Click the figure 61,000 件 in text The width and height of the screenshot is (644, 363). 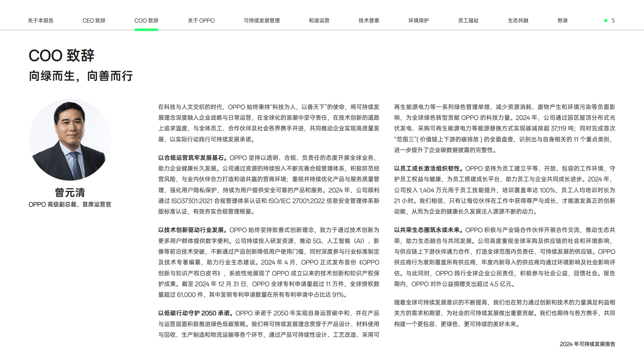point(190,295)
